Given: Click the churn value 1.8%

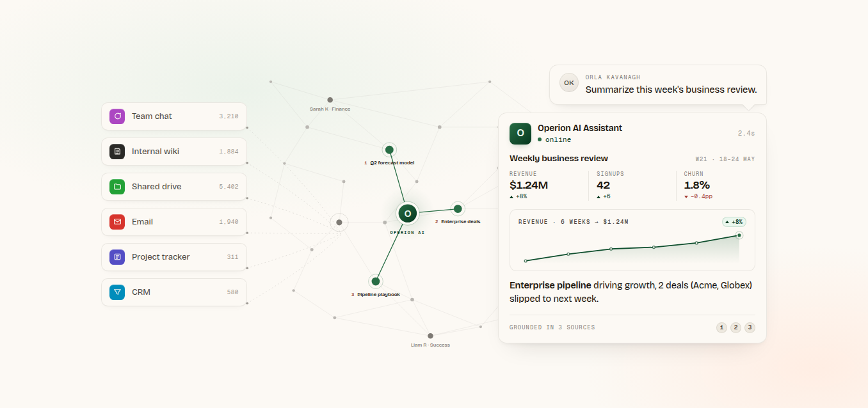Looking at the screenshot, I should click(697, 185).
